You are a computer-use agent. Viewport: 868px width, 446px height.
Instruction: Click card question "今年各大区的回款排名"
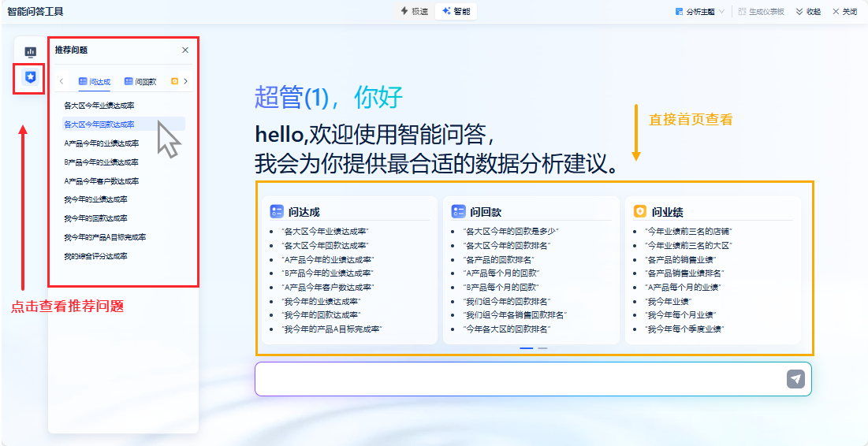click(507, 329)
